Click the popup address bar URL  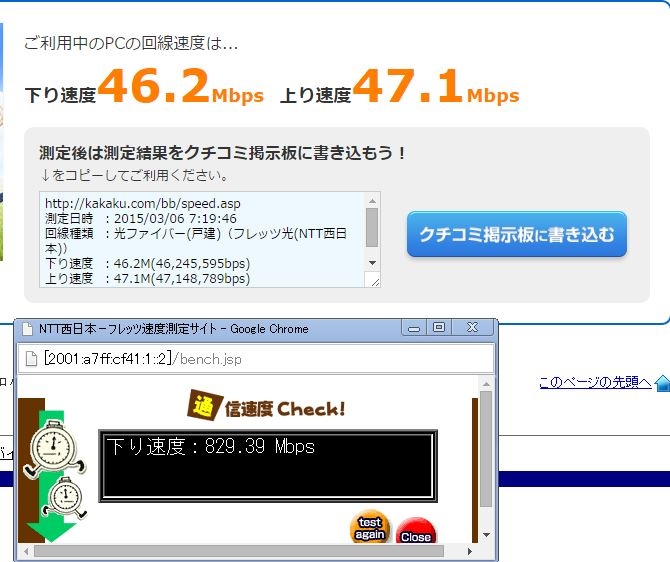tap(143, 359)
